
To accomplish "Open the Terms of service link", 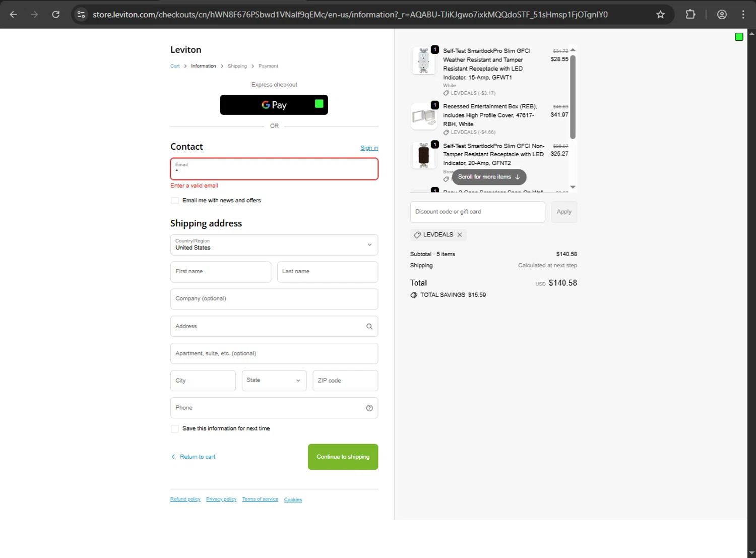I will click(x=260, y=500).
